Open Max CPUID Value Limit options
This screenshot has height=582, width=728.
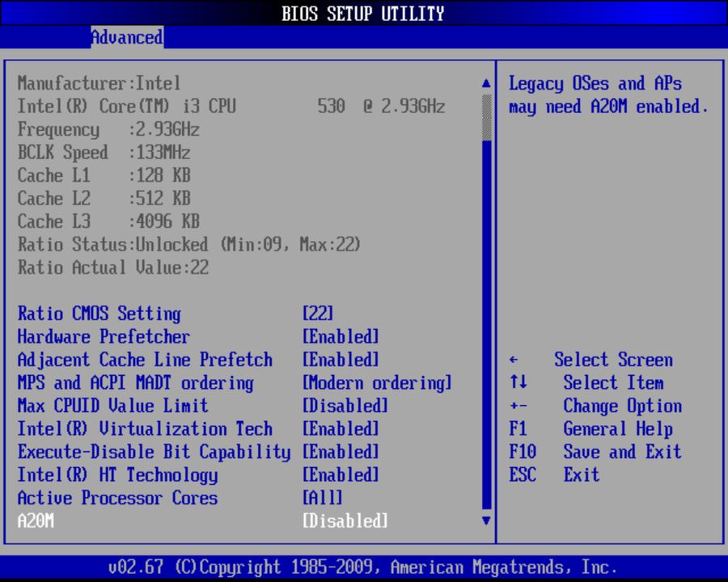pyautogui.click(x=345, y=406)
